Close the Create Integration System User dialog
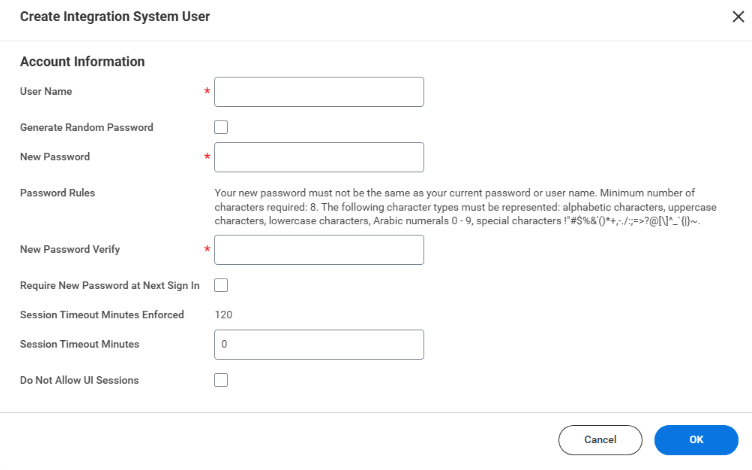This screenshot has width=752, height=470. (x=738, y=17)
